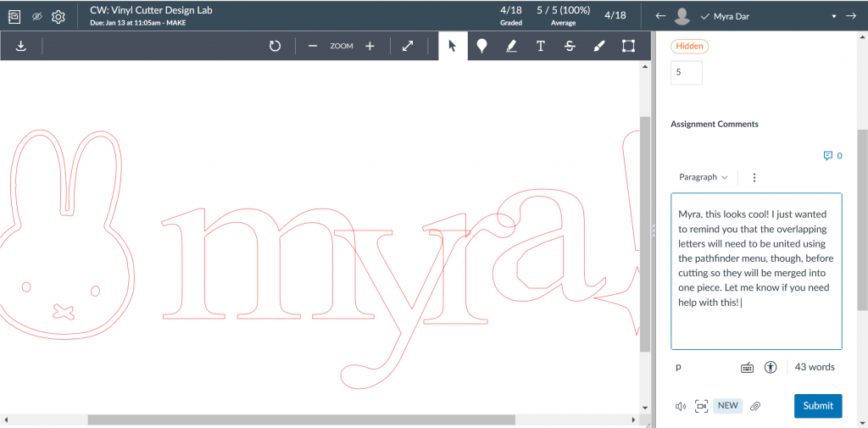Toggle post/hide grades eye icon

[37, 17]
